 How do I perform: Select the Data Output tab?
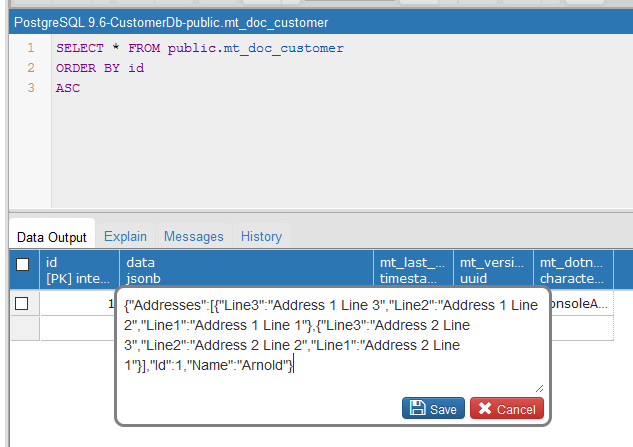tap(52, 237)
